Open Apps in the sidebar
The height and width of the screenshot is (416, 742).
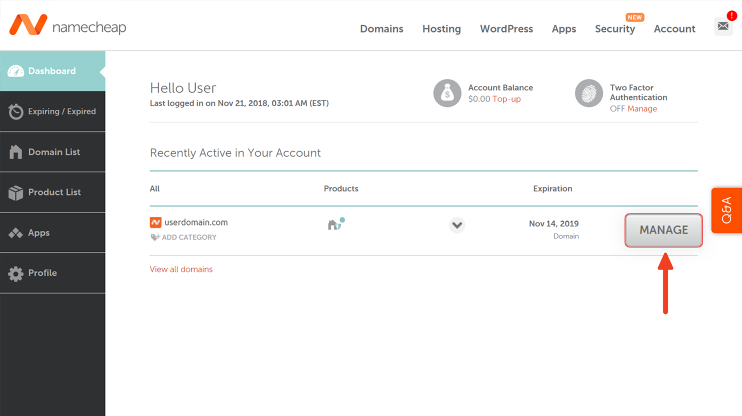(53, 233)
